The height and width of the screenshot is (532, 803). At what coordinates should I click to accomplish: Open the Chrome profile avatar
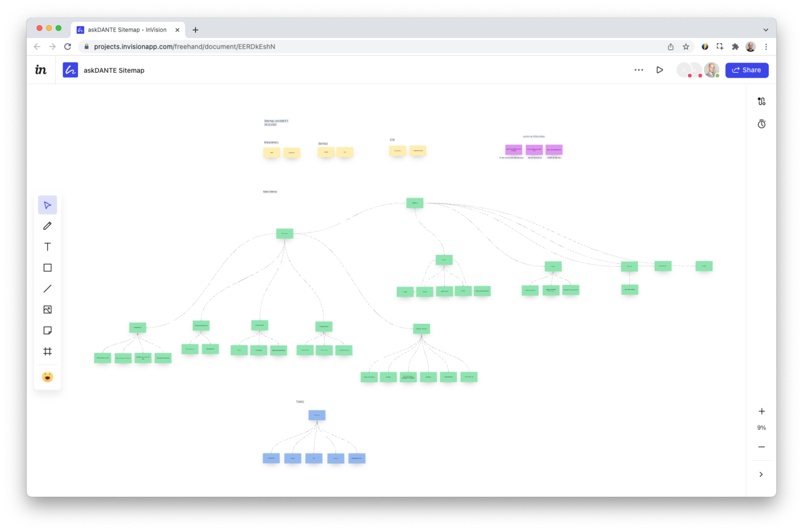click(x=751, y=47)
